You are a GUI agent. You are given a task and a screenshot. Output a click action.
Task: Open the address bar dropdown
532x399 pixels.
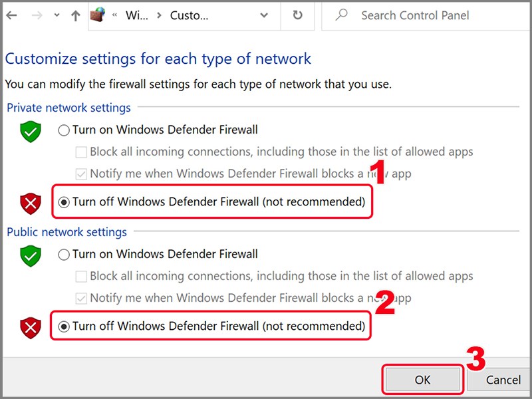tap(265, 15)
